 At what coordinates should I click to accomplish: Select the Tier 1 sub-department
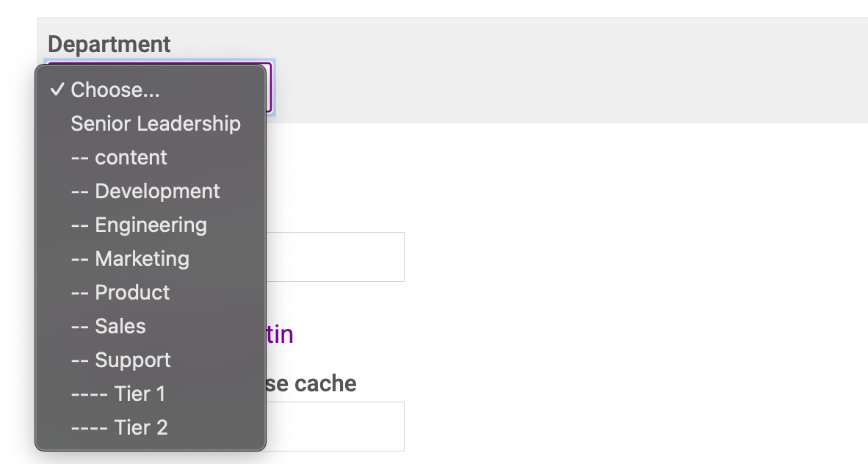point(151,394)
